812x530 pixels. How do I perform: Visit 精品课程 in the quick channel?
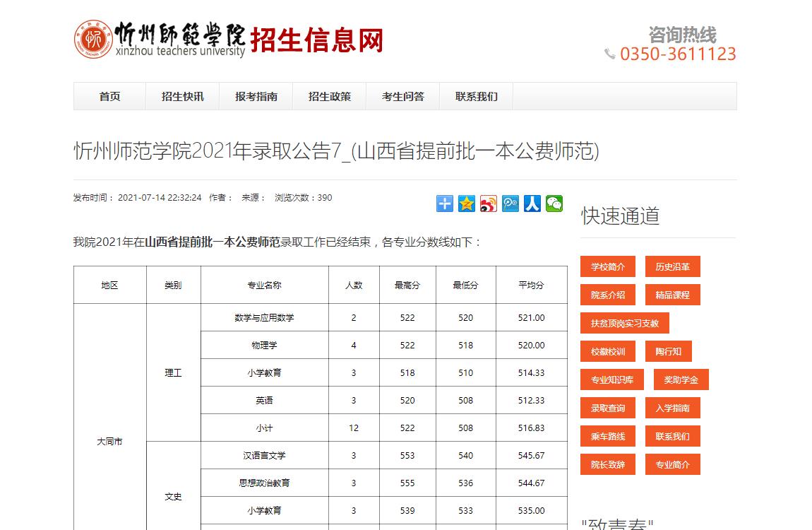[672, 295]
